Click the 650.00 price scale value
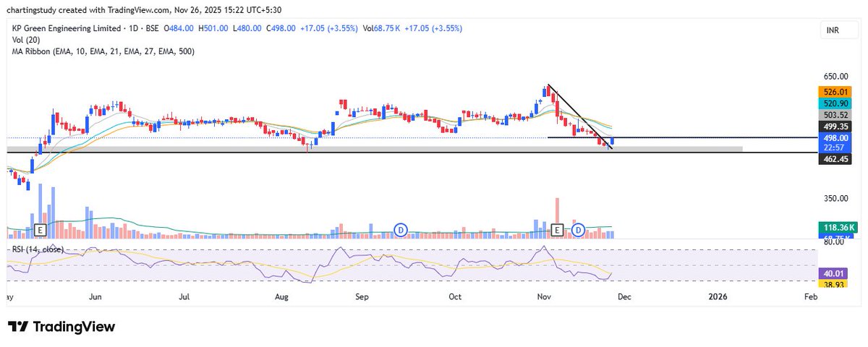868x347 pixels. tap(835, 77)
